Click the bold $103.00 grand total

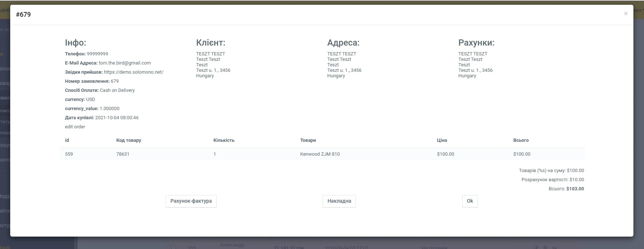[x=575, y=189]
